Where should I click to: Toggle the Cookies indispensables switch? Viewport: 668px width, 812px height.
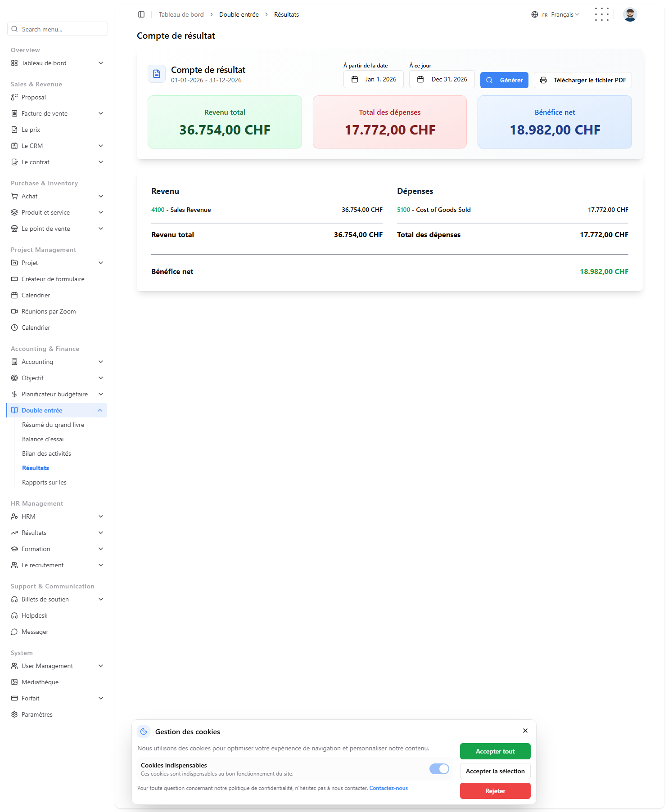439,769
